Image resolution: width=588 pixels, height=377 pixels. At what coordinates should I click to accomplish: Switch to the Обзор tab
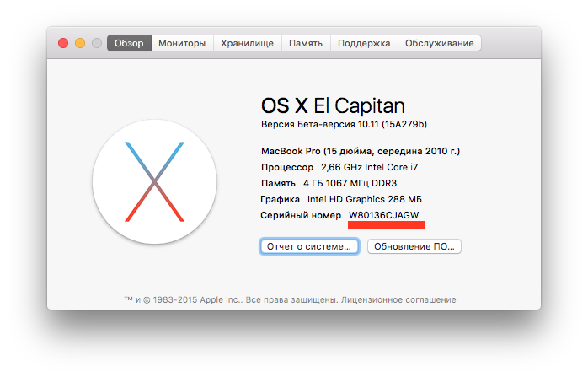(x=129, y=43)
